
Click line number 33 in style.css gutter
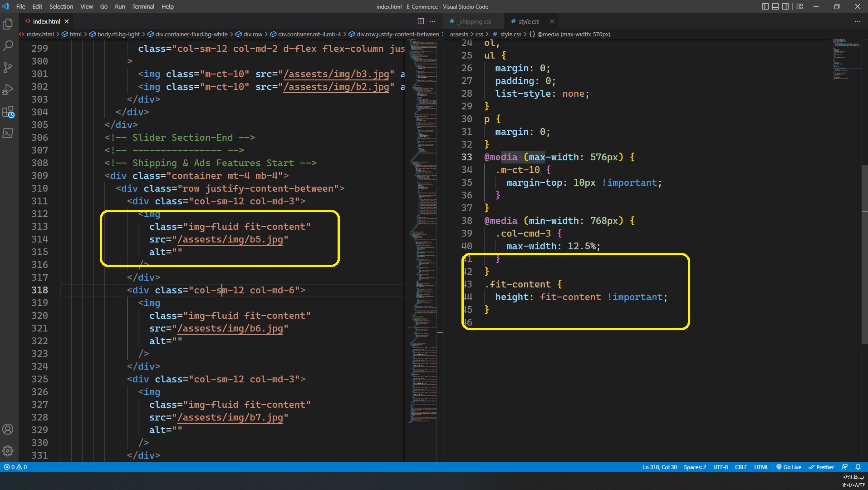tap(466, 157)
